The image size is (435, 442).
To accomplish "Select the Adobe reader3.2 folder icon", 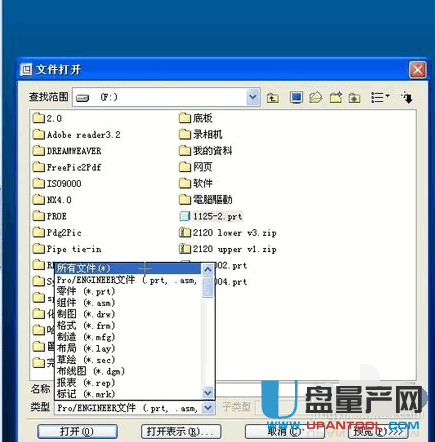I will point(39,134).
